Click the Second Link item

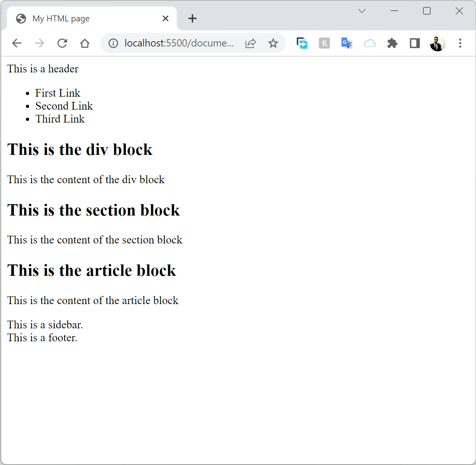[x=64, y=106]
